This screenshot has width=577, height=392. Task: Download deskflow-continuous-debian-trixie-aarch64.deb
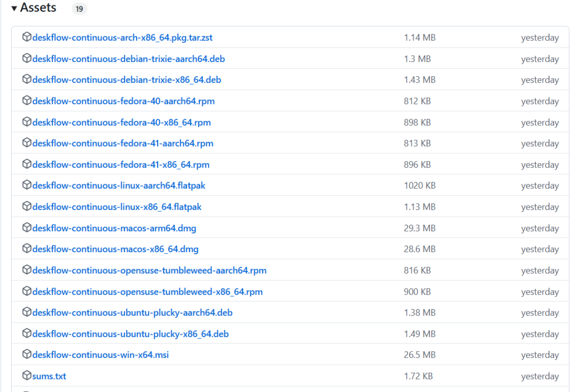pos(128,59)
